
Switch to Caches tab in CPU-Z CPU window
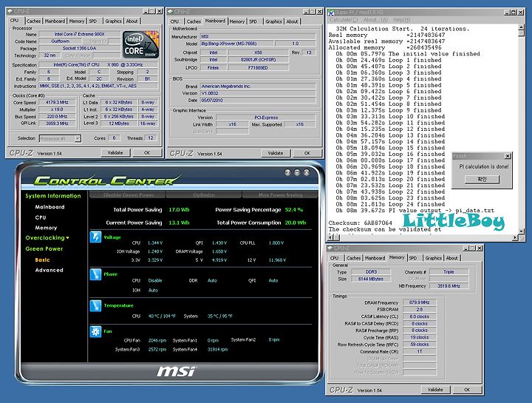click(33, 21)
